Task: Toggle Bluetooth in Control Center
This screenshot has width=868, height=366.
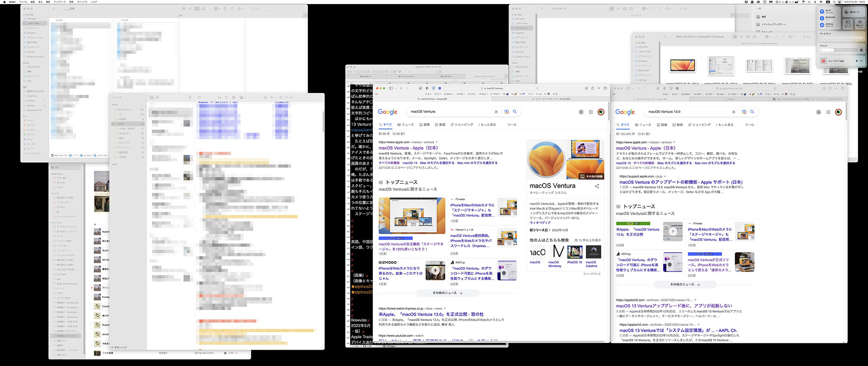Action: [x=822, y=18]
